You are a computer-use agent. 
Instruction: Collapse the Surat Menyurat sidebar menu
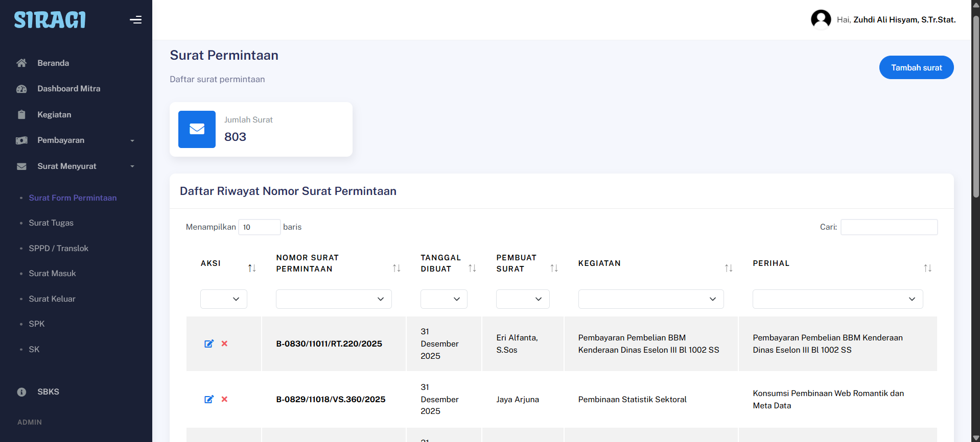click(76, 166)
